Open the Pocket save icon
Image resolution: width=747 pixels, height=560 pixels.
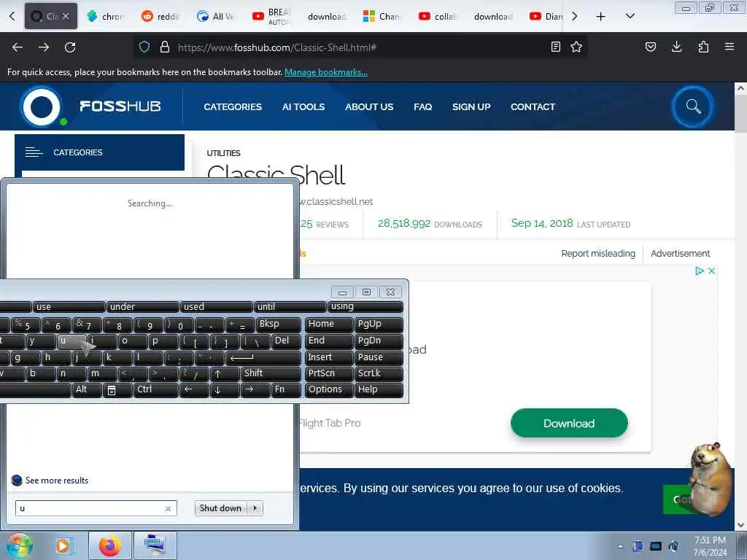coord(650,47)
